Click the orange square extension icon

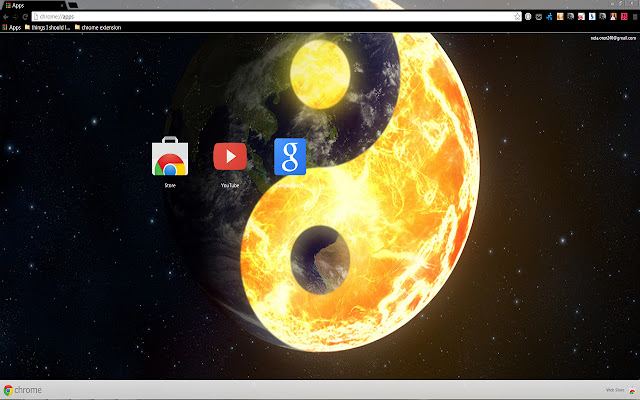[560, 16]
